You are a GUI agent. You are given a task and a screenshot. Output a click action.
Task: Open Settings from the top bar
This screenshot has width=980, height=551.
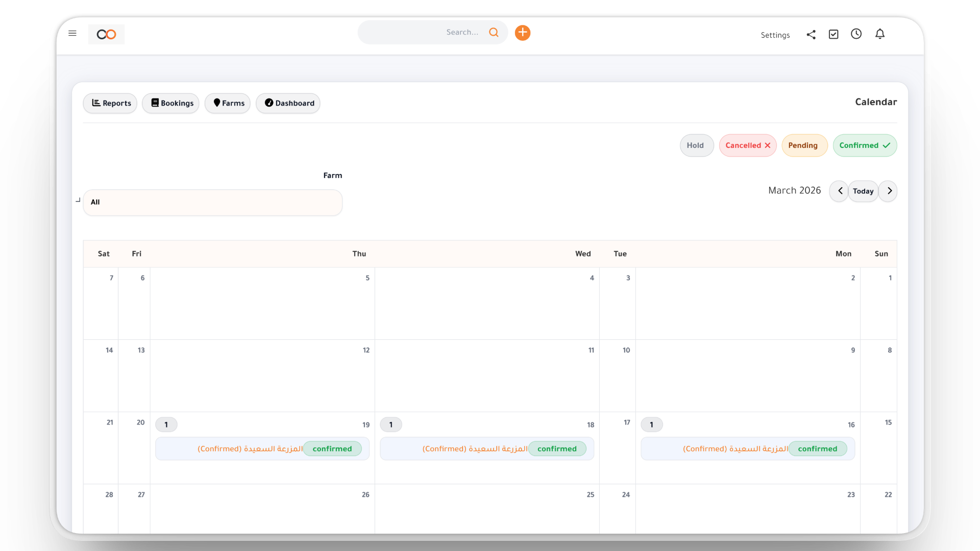tap(775, 35)
